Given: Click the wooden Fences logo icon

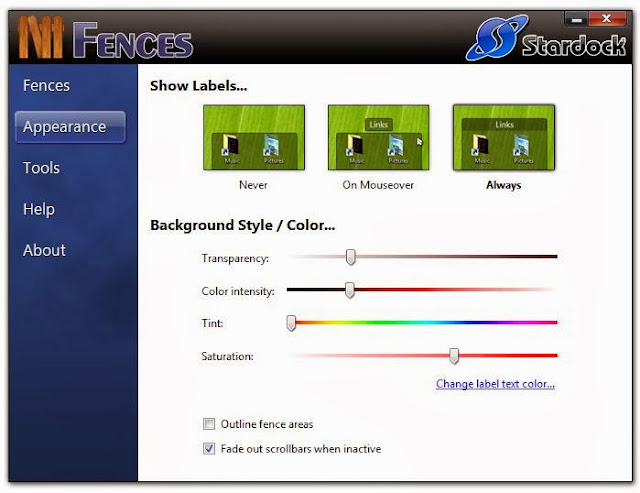Looking at the screenshot, I should pos(41,38).
